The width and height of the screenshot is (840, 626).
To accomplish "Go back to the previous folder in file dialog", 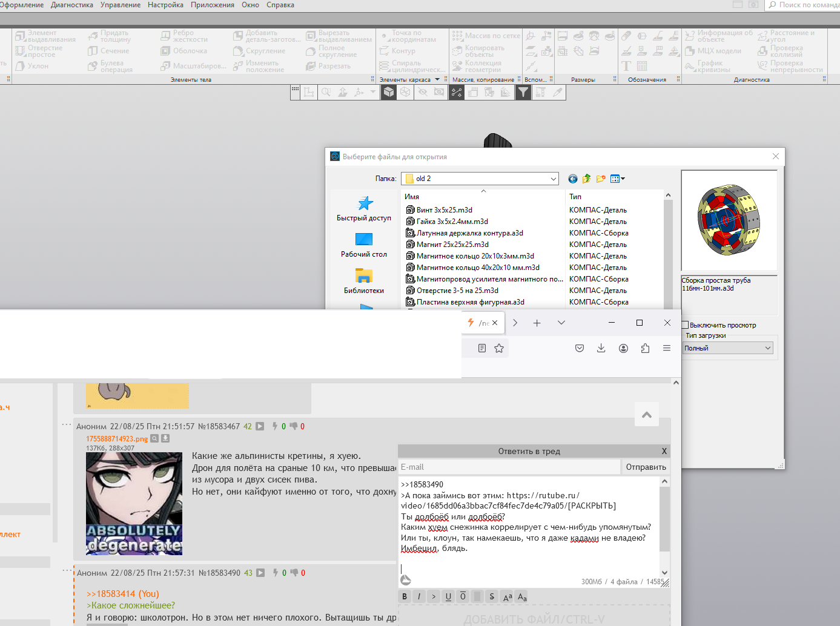I will point(572,179).
